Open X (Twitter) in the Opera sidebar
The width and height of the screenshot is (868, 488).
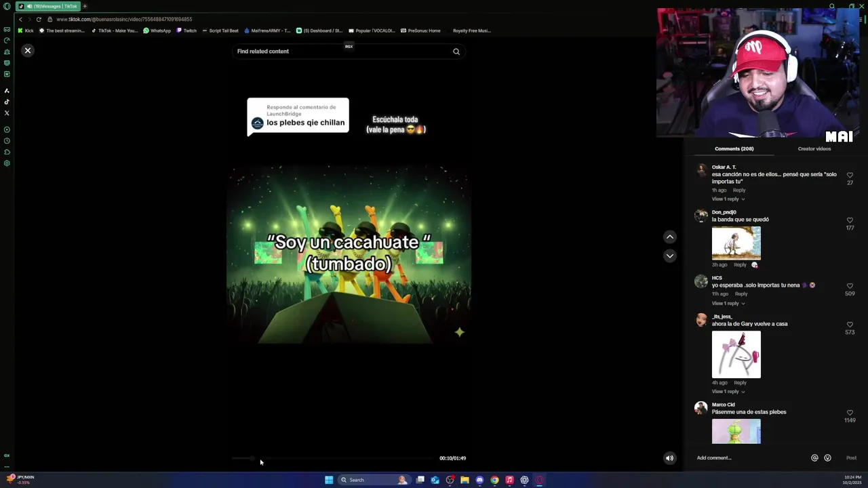pyautogui.click(x=7, y=113)
